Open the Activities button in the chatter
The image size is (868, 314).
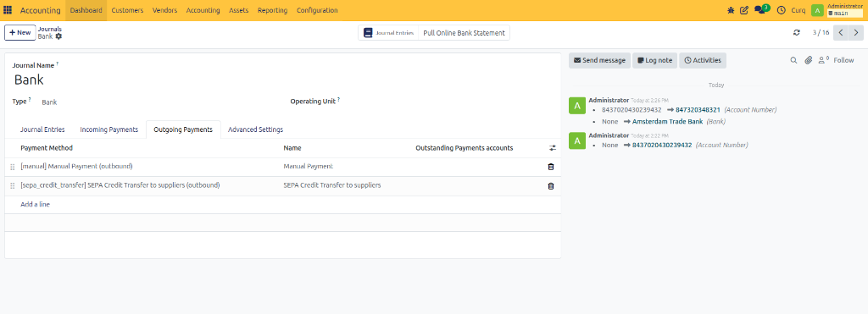[703, 60]
